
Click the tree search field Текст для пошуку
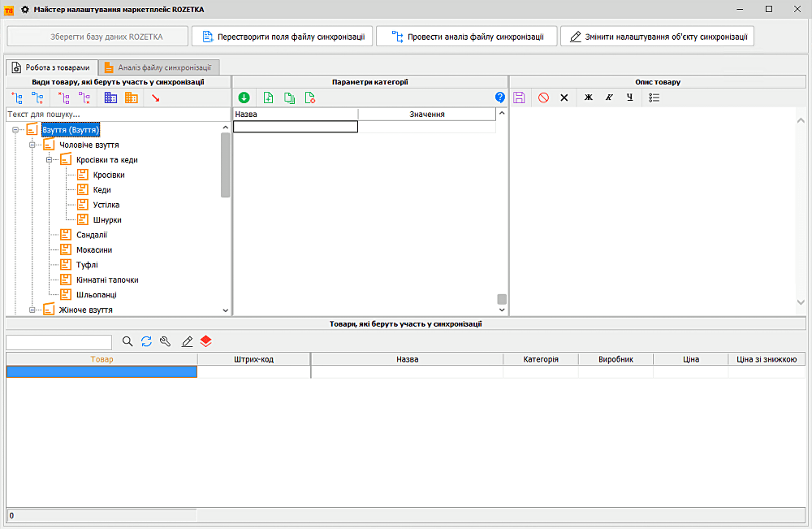pos(118,114)
